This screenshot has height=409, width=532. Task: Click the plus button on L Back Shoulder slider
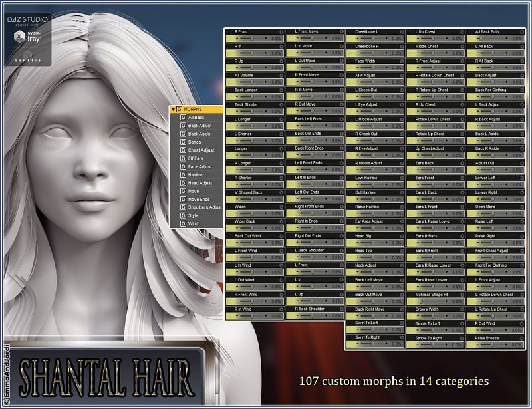click(327, 257)
